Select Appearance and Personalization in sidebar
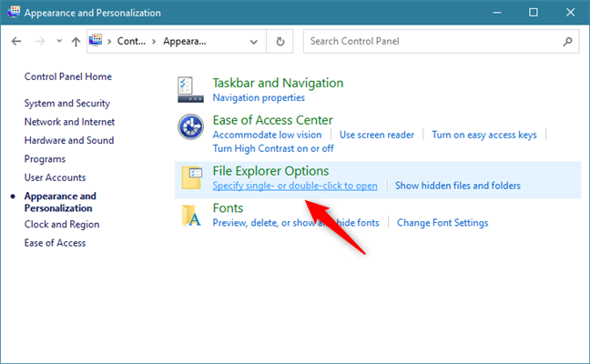590x364 pixels. pyautogui.click(x=60, y=202)
